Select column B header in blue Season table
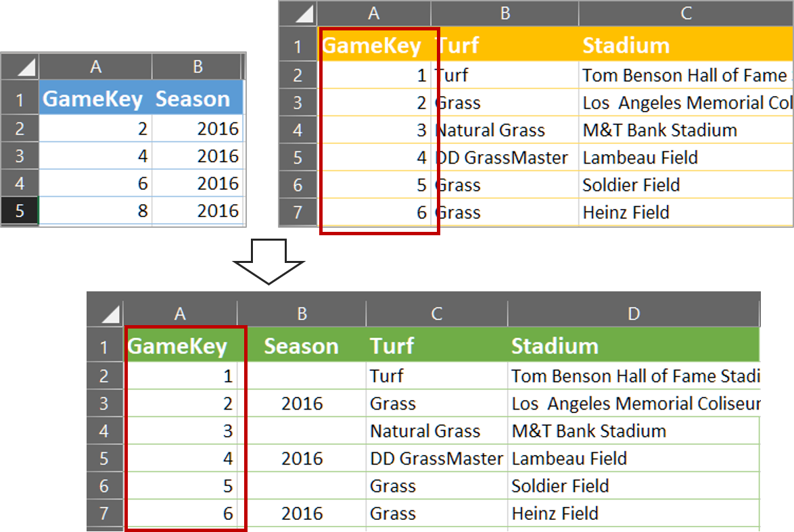Image resolution: width=794 pixels, height=532 pixels. point(197,66)
